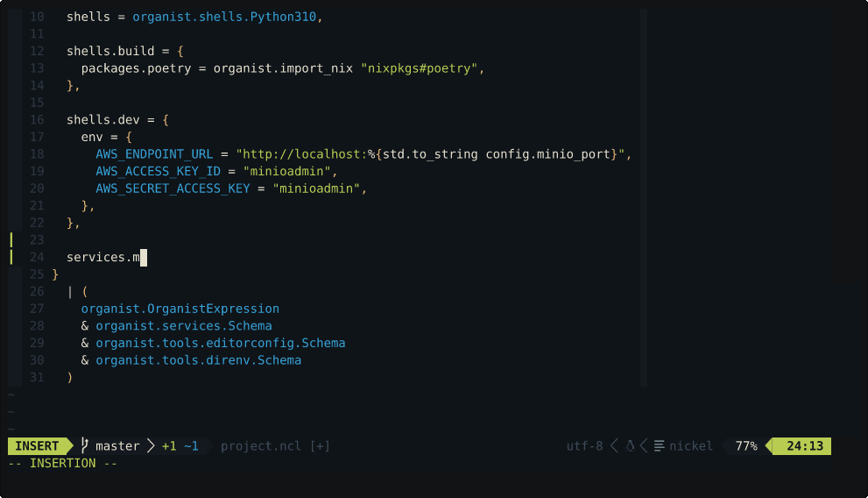Viewport: 868px width, 498px height.
Task: Click the git branch icon in statusline
Action: (x=84, y=446)
